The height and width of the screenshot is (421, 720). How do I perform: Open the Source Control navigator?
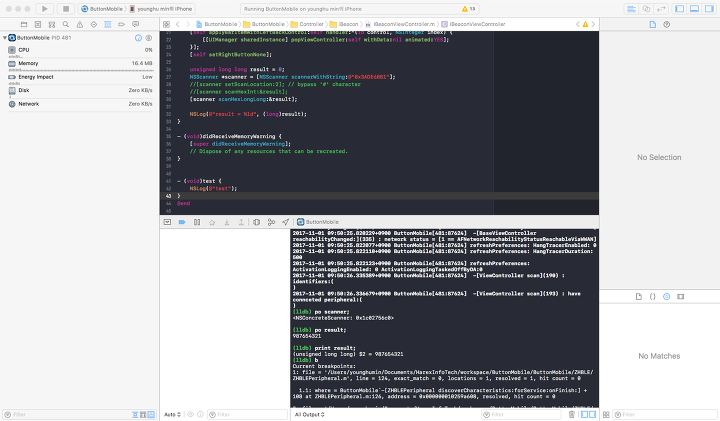coord(38,24)
